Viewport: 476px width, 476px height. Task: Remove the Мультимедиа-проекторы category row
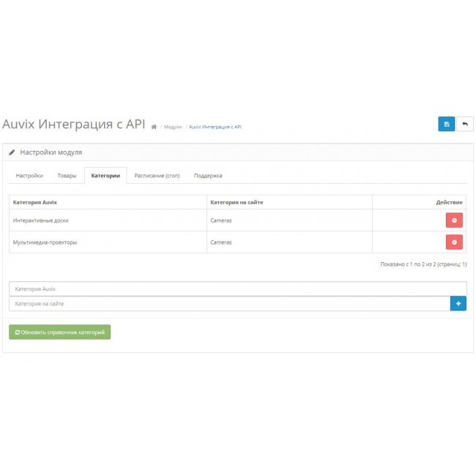pos(454,242)
